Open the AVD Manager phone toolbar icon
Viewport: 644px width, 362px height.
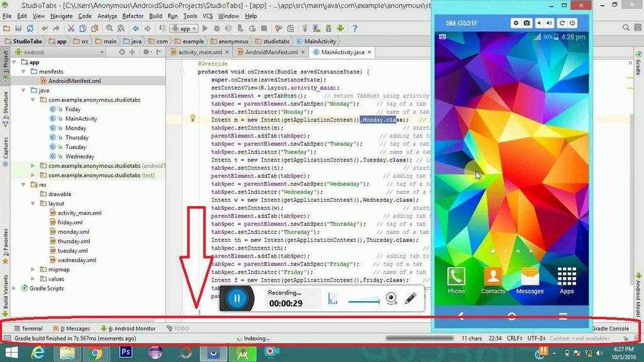click(x=315, y=28)
